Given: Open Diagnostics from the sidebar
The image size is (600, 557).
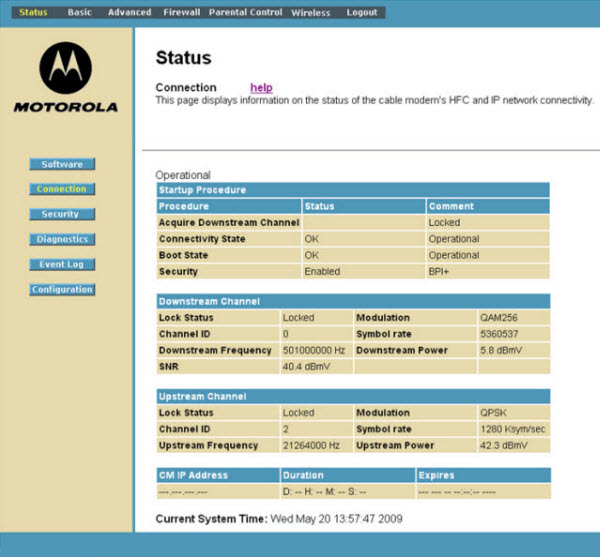Looking at the screenshot, I should click(x=62, y=239).
